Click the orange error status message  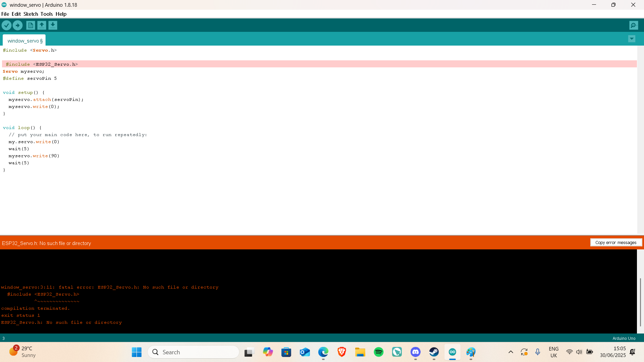point(46,243)
